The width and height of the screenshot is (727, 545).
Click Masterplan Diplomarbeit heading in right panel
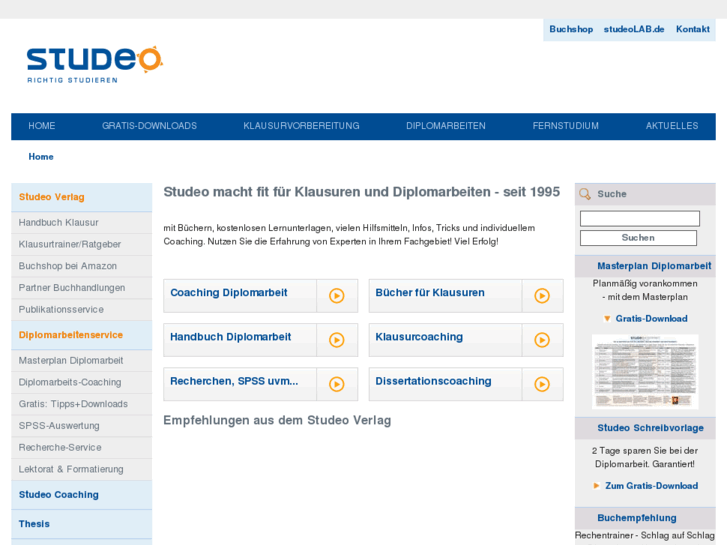(x=654, y=266)
